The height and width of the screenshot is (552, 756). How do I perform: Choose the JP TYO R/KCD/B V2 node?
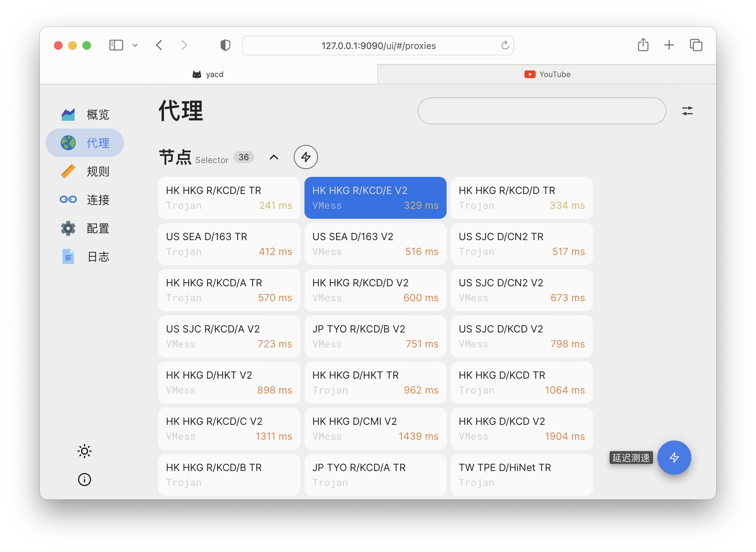pos(376,336)
